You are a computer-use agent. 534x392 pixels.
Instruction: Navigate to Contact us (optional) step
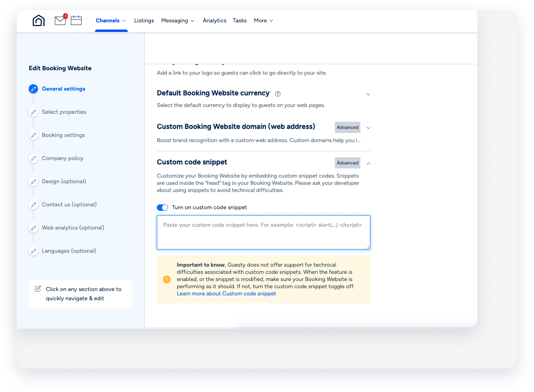pos(69,205)
